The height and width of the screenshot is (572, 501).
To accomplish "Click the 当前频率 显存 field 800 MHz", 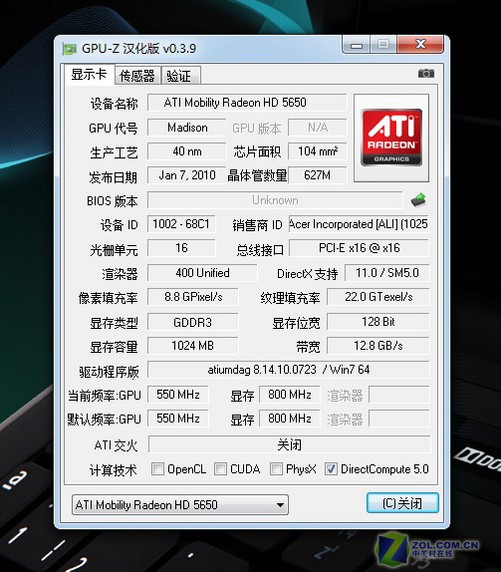I will click(x=290, y=395).
